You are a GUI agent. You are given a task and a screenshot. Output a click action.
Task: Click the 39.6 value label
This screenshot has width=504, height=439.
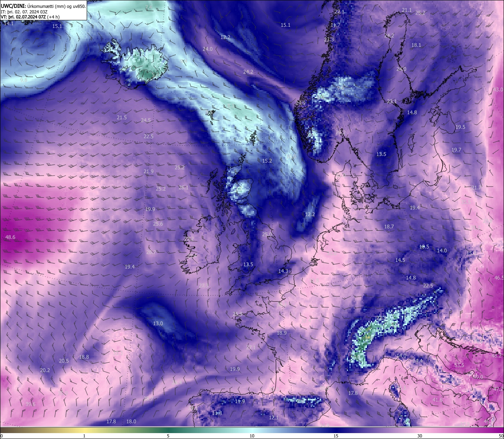click(30, 404)
